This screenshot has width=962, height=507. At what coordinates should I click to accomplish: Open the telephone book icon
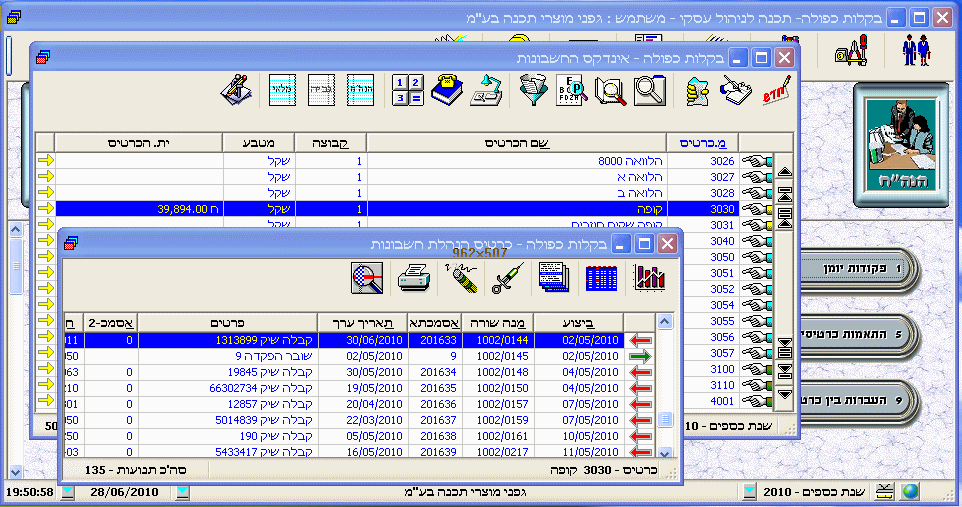pos(447,90)
